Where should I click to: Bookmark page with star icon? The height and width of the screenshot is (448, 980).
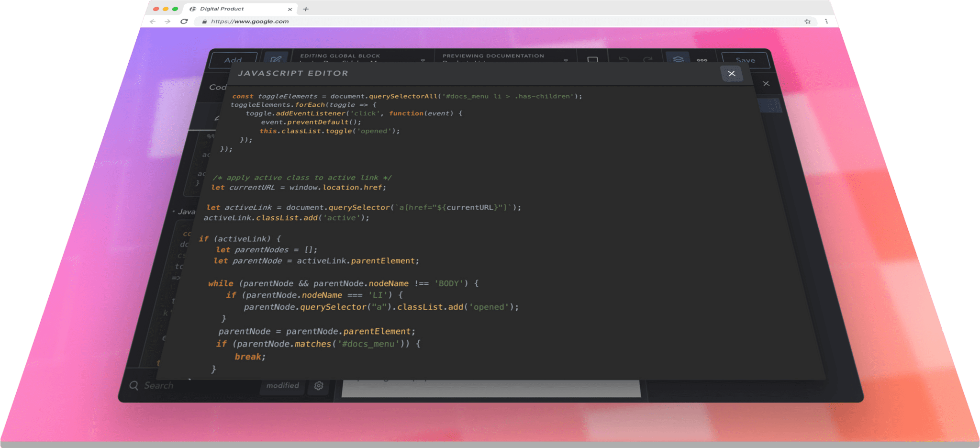tap(807, 22)
